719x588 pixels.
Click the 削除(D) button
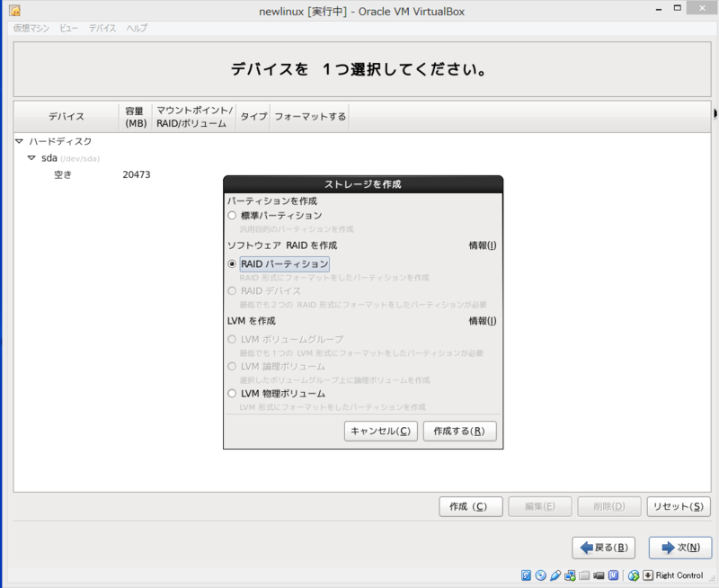pyautogui.click(x=609, y=507)
